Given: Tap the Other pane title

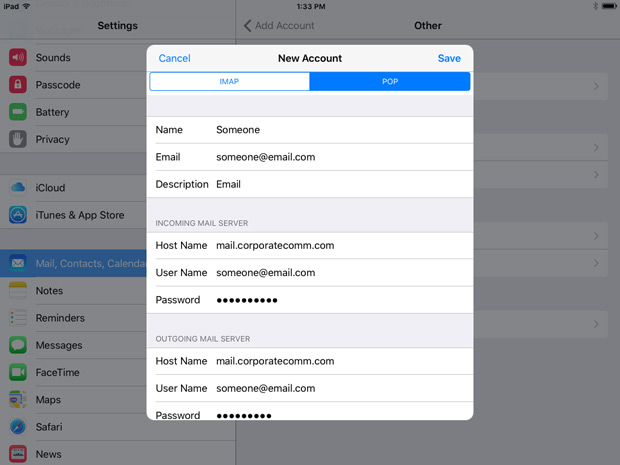Looking at the screenshot, I should [428, 26].
